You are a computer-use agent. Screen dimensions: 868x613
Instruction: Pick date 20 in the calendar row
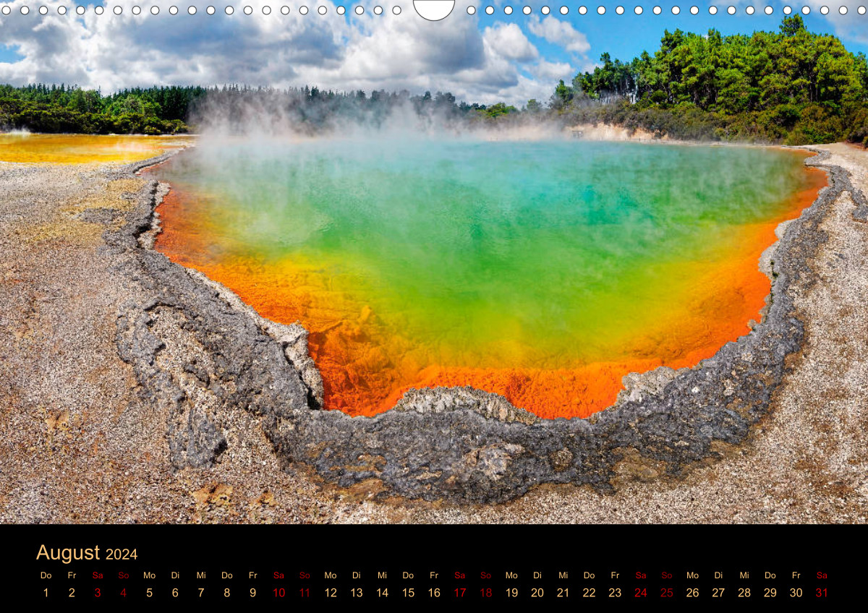coord(537,593)
